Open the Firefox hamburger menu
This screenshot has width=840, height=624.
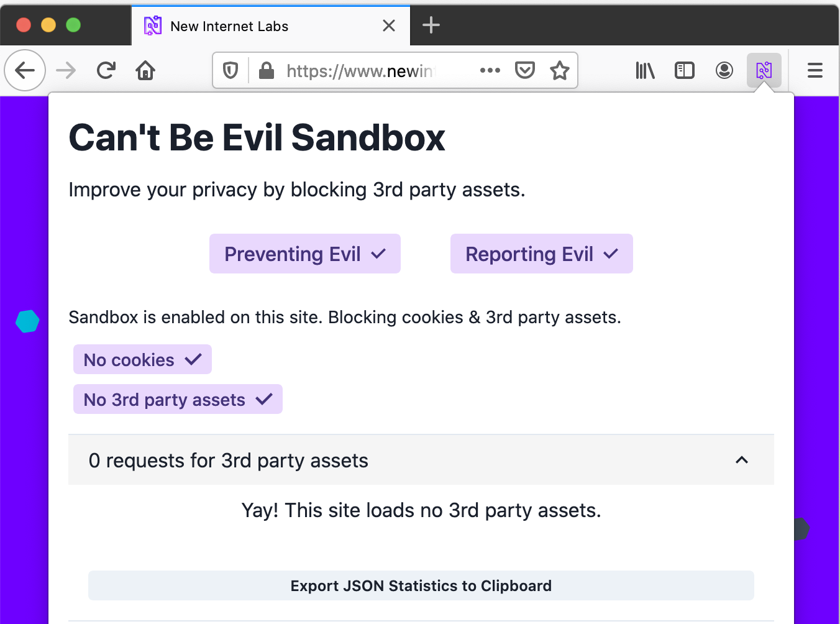point(815,70)
